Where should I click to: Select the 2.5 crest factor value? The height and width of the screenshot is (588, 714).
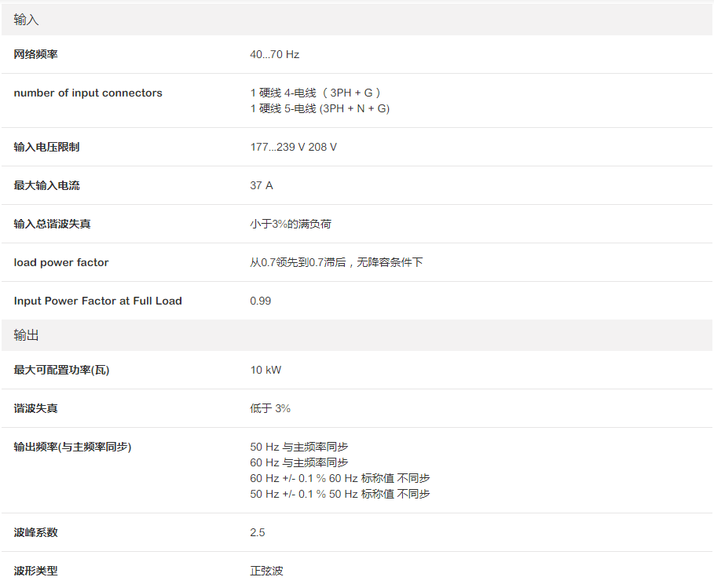258,532
